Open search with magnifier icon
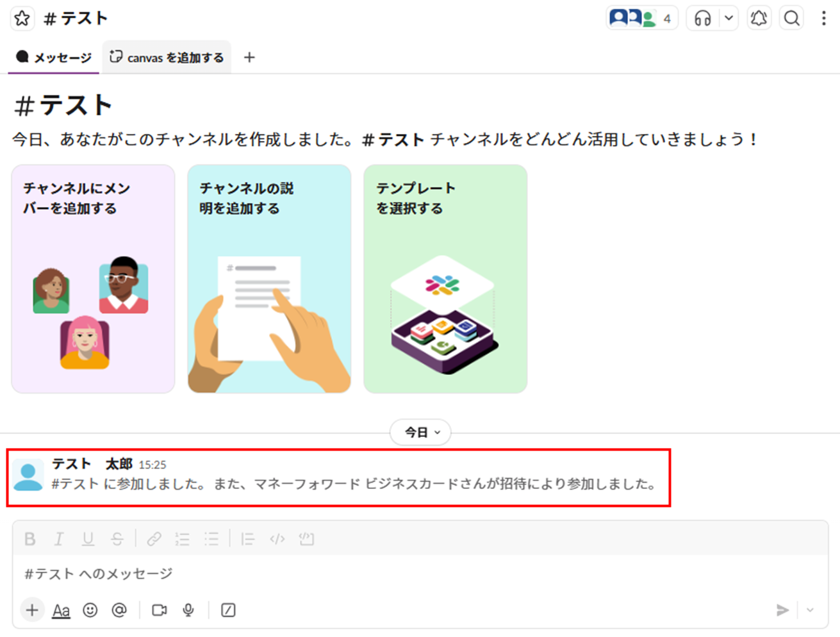The width and height of the screenshot is (840, 637). click(x=792, y=19)
